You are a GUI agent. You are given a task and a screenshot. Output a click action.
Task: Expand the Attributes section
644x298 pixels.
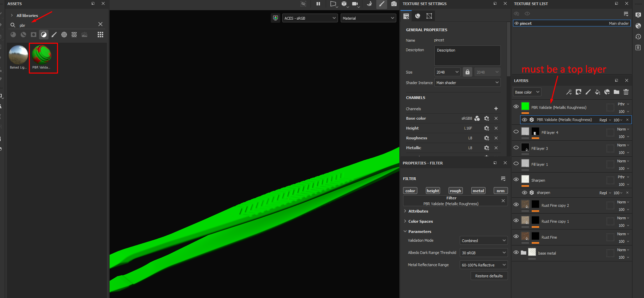point(418,211)
